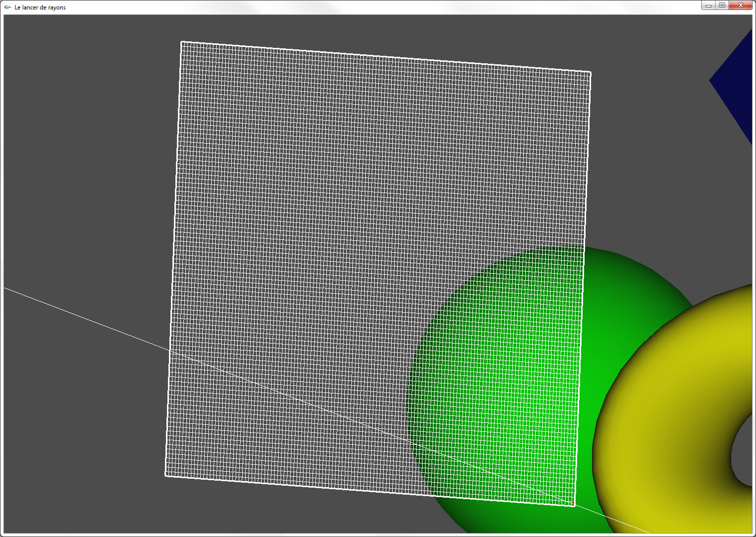Click inside the hole of the yellow torus
This screenshot has height=537, width=756.
tap(744, 454)
